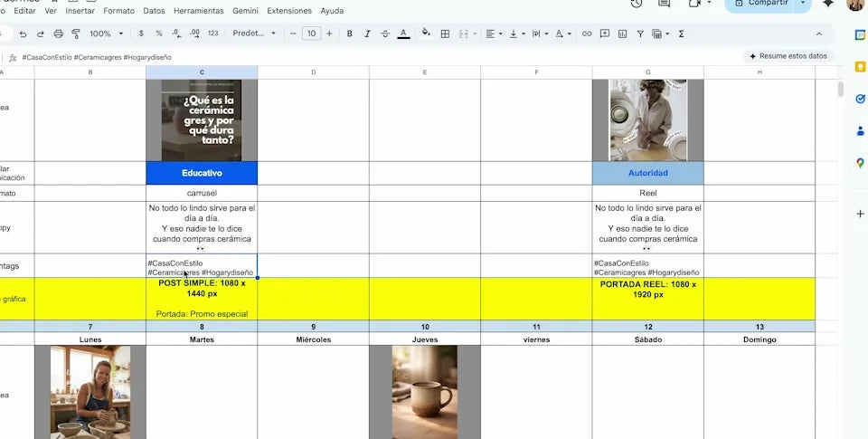Click the ceramic mug image thumbnail
868x439 pixels.
click(x=425, y=392)
